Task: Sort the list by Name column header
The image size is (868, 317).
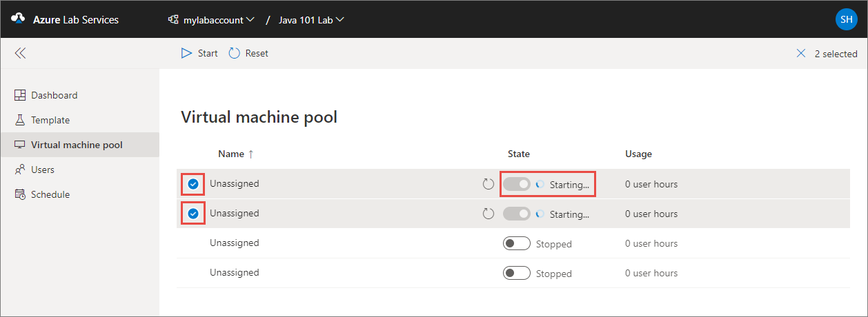Action: tap(231, 154)
